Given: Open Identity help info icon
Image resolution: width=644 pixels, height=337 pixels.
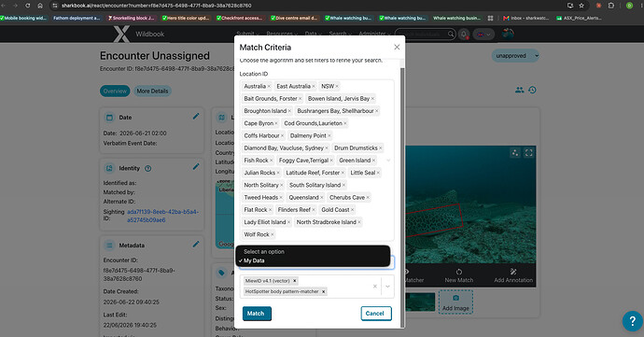Looking at the screenshot, I should click(148, 168).
